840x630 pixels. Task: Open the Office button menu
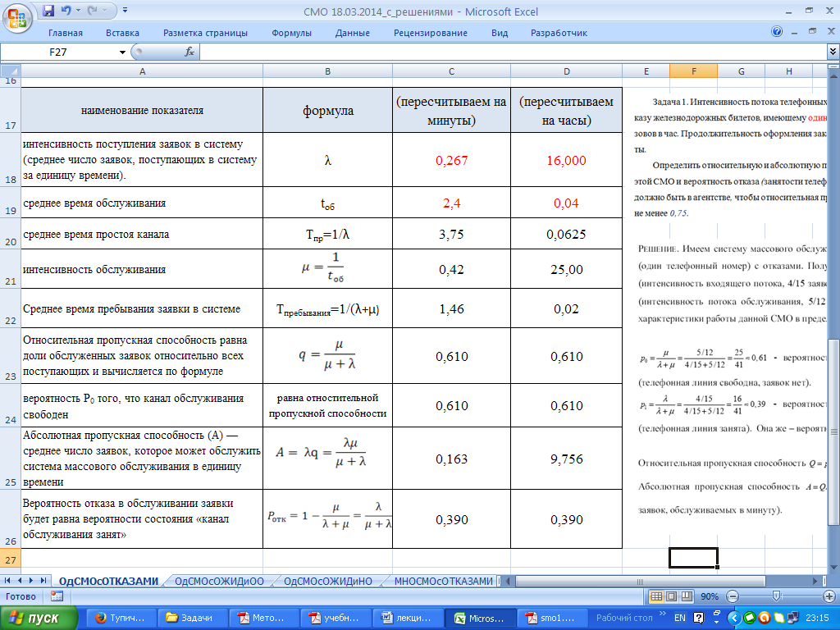(17, 18)
